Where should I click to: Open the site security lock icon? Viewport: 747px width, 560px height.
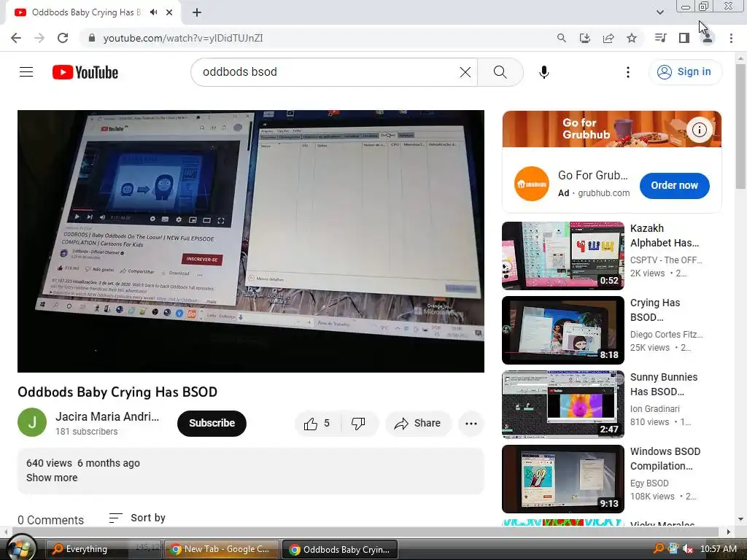coord(92,38)
